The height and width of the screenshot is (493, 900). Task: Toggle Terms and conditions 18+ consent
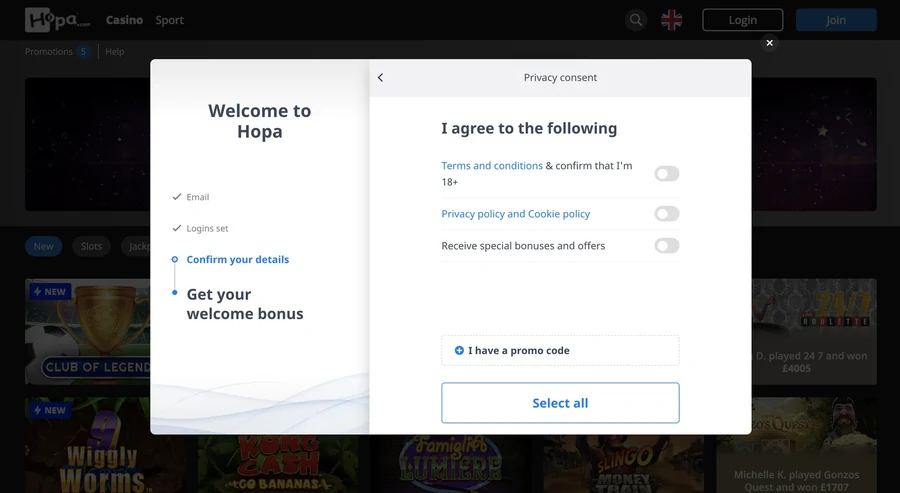click(x=666, y=174)
